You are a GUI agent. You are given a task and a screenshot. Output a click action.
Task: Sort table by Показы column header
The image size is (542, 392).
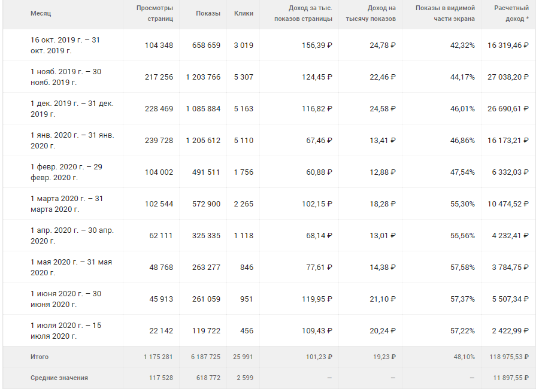pos(208,13)
